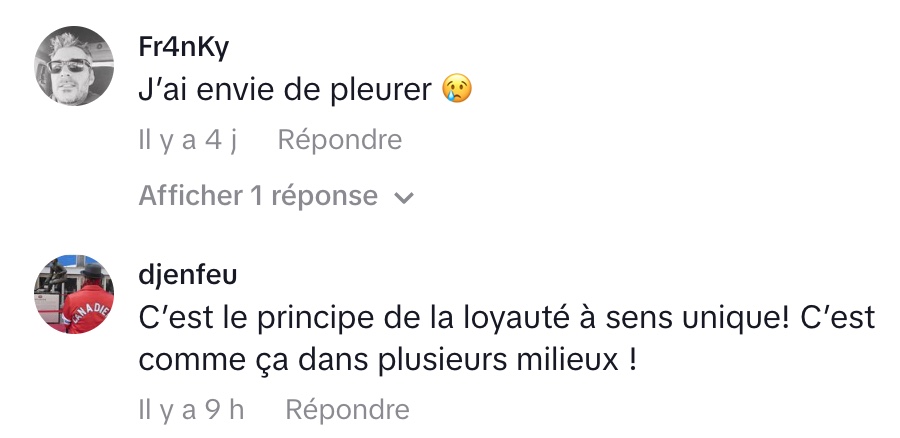This screenshot has width=900, height=438.
Task: Click the chevron next to Afficher 1 réponse
Action: coord(404,198)
